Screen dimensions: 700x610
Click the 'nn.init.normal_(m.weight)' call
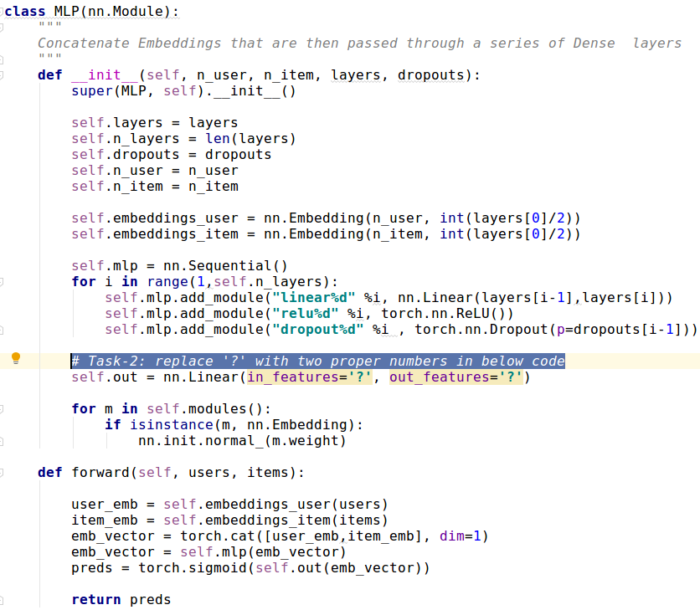point(242,441)
